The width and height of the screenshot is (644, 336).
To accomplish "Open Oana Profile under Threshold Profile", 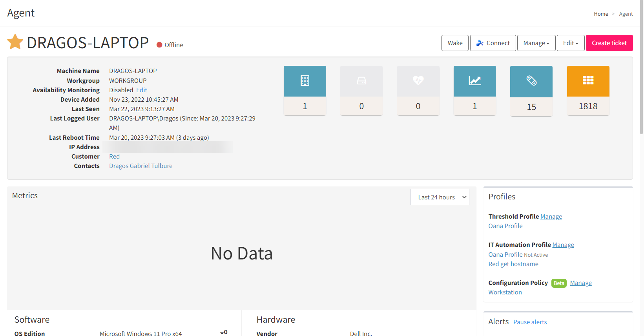I will coord(505,226).
